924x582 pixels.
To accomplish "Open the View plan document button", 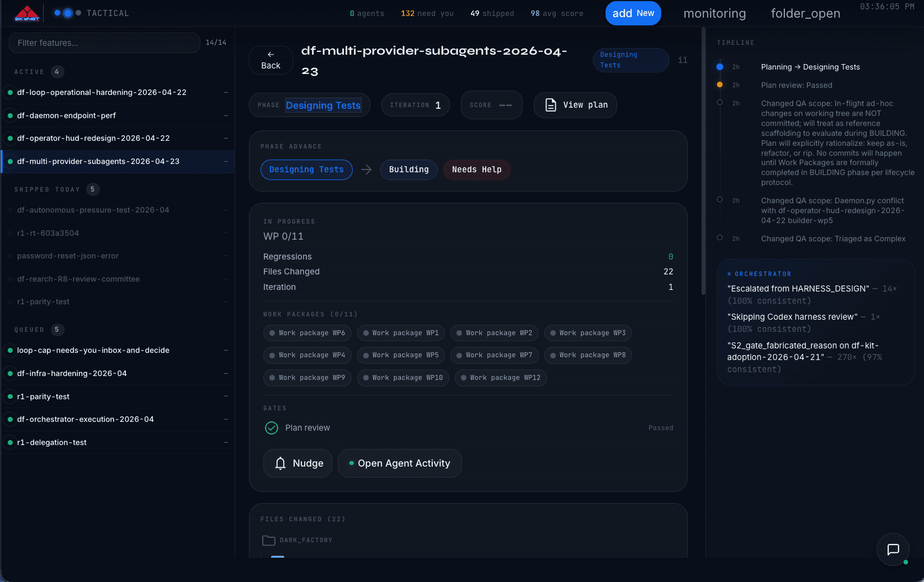I will [x=575, y=105].
